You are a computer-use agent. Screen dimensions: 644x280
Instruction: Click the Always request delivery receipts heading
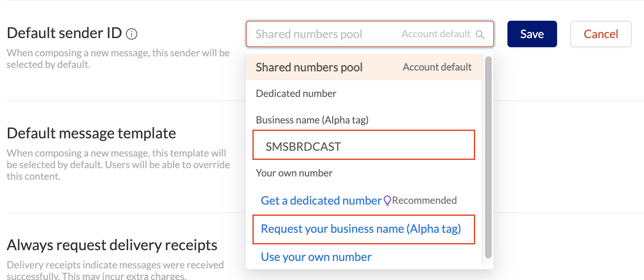pyautogui.click(x=112, y=245)
